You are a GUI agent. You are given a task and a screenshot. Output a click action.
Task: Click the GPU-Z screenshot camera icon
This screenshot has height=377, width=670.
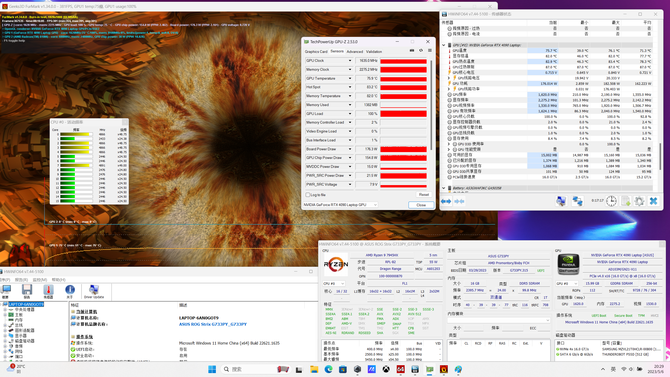[x=412, y=51]
